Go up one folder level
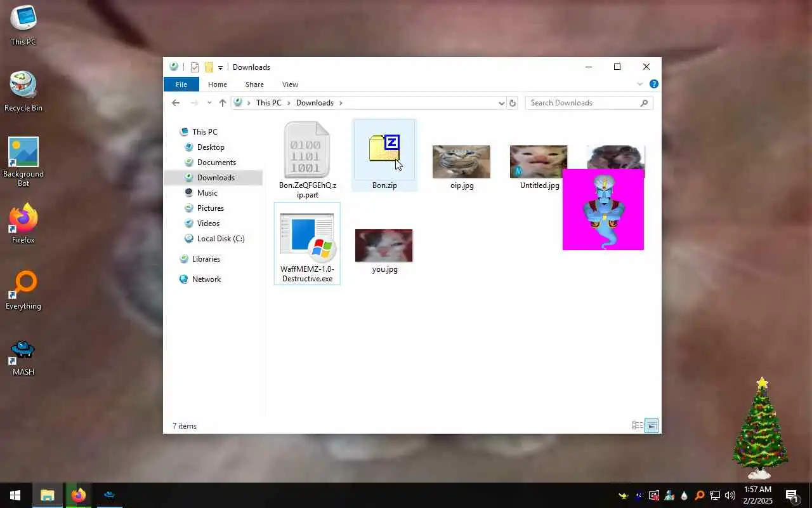This screenshot has height=508, width=812. (x=222, y=103)
